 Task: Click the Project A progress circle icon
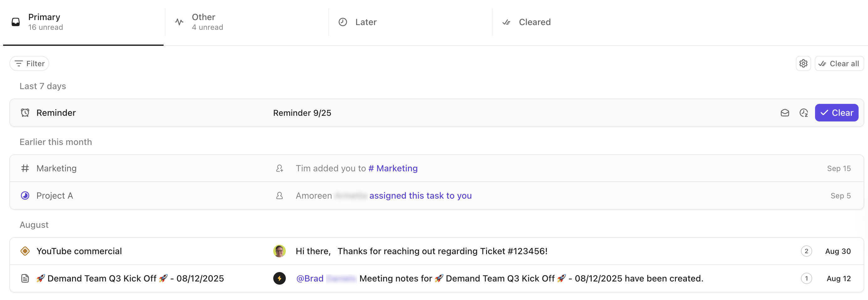pos(25,196)
